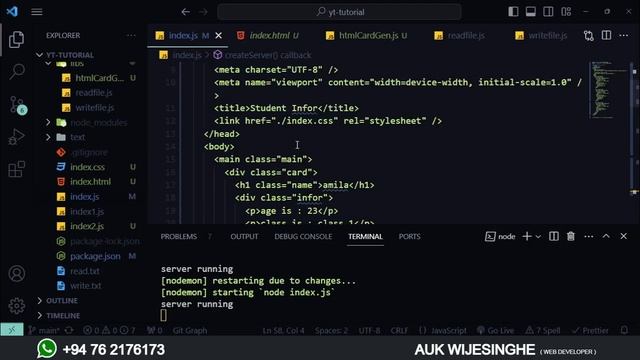Open the PROBLEMS panel tab
This screenshot has height=360, width=640.
coord(179,236)
